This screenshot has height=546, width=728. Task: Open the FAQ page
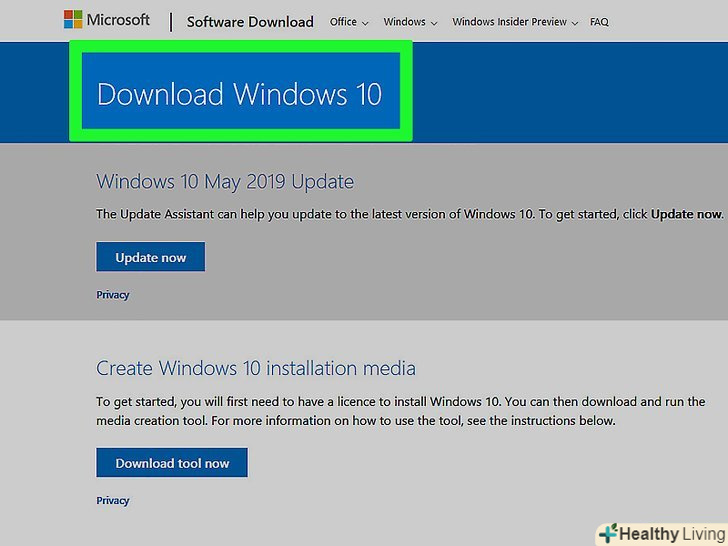tap(599, 22)
